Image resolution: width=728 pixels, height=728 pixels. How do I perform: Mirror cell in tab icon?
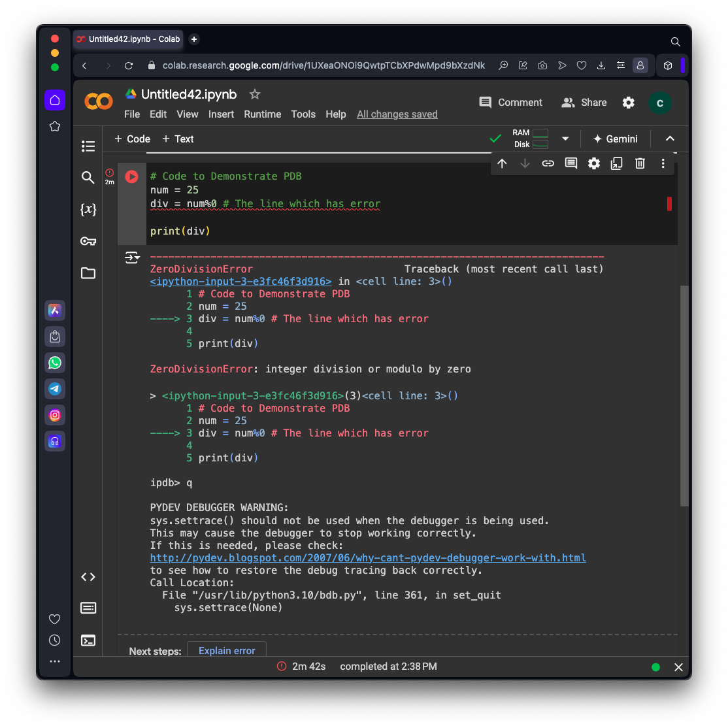point(616,163)
